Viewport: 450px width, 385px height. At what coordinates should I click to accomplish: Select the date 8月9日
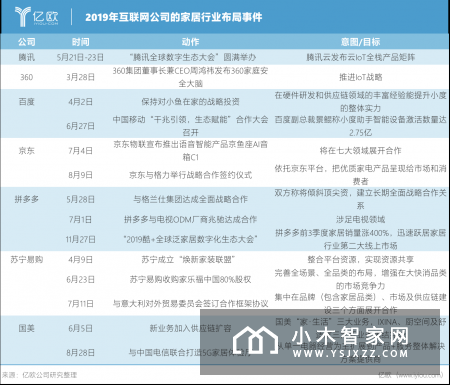point(80,175)
